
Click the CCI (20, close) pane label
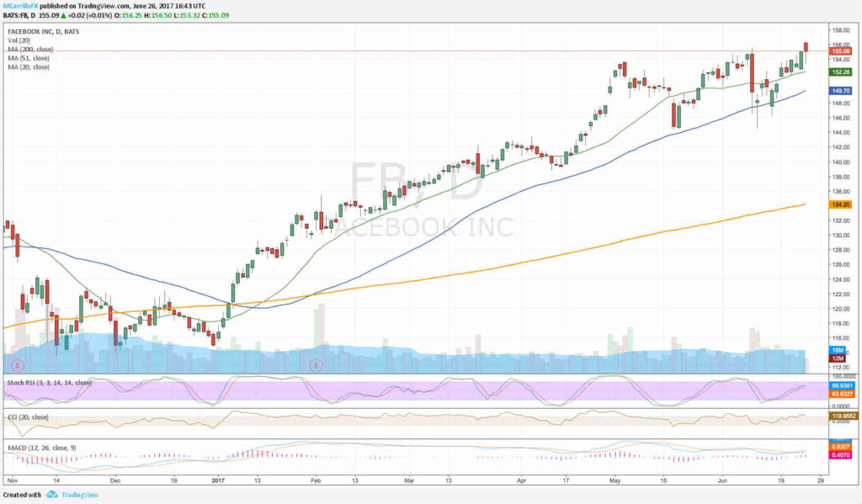point(28,417)
